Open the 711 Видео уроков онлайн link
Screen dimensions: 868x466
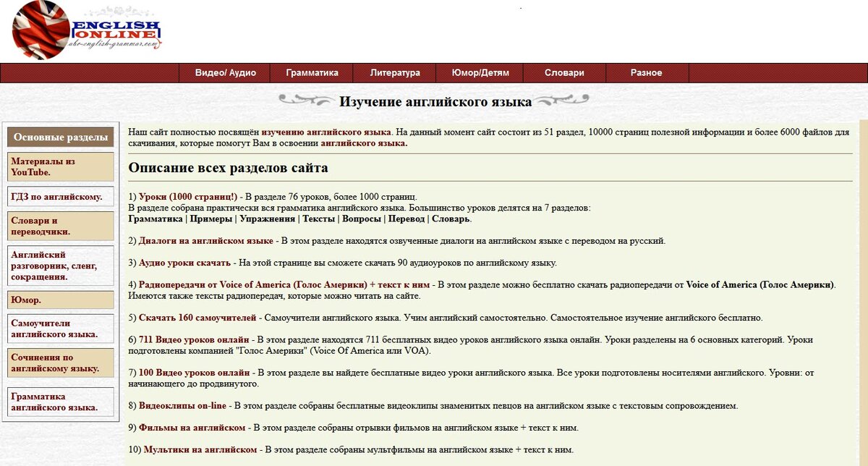point(195,339)
